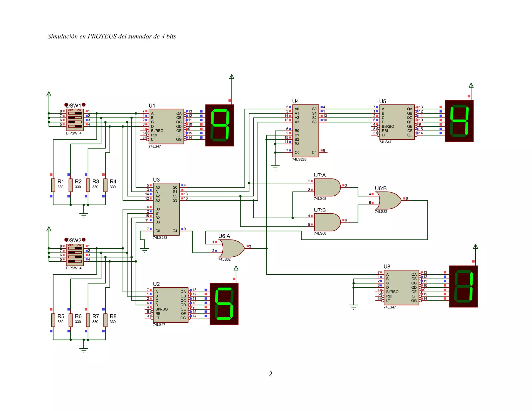Select resistor R4 symbol
This screenshot has height=411, width=532.
coord(105,185)
